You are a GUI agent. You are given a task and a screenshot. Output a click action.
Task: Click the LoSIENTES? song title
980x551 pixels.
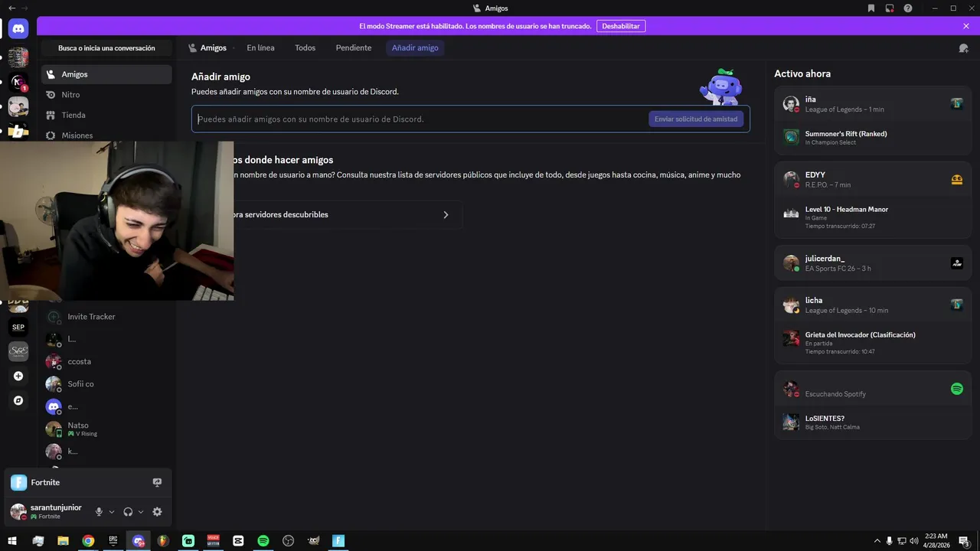(825, 419)
